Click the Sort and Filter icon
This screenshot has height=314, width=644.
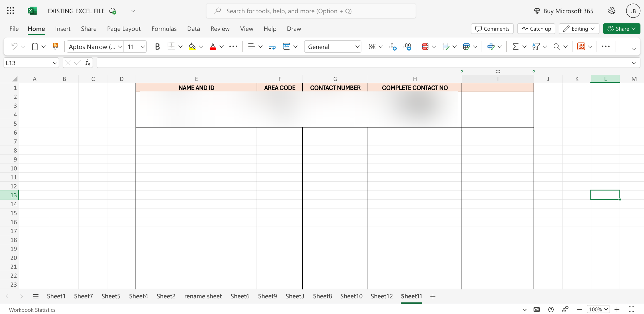coord(536,47)
